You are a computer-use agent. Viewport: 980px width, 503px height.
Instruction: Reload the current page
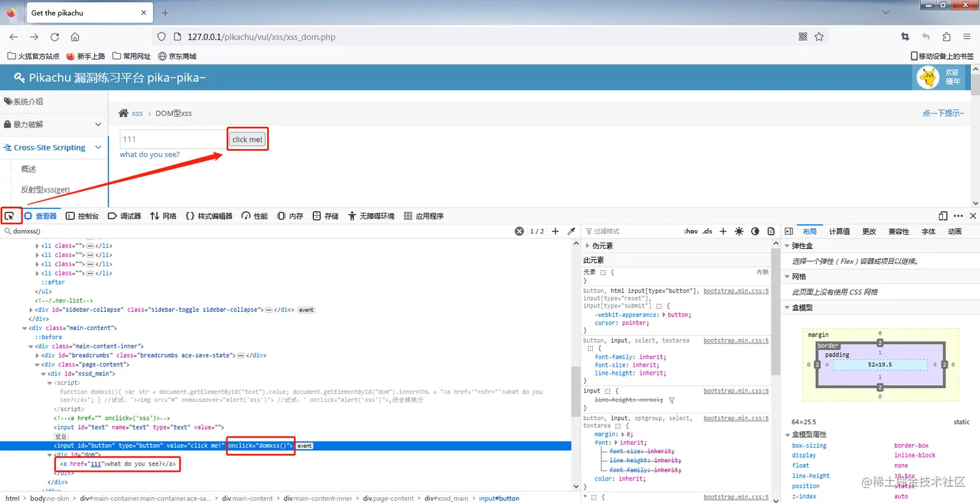coord(55,37)
